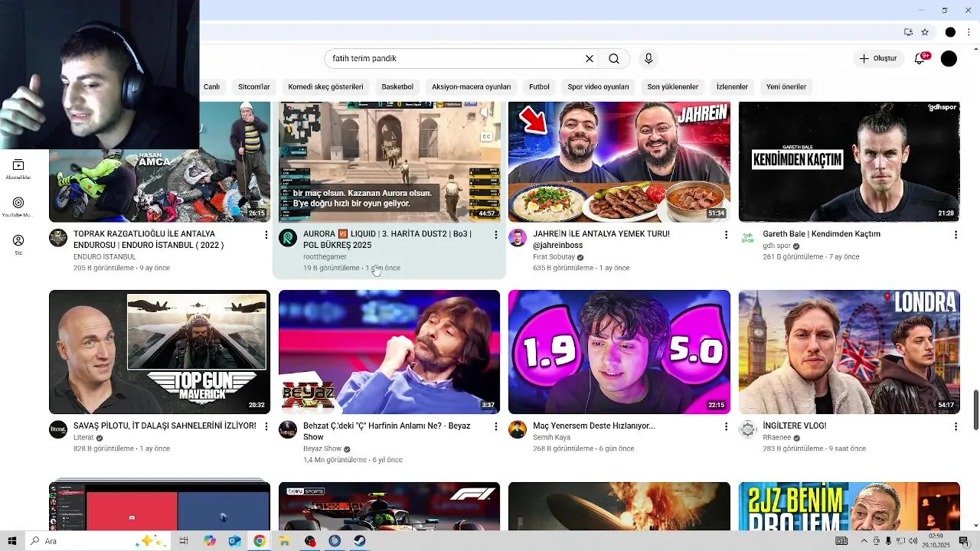Open the Abonelikler sidebar icon

click(18, 170)
